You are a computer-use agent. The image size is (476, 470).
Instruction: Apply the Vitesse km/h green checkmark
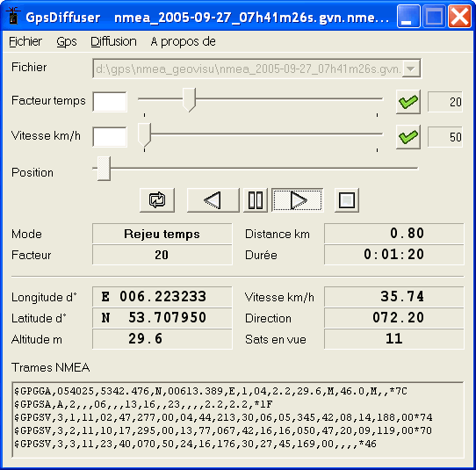(x=408, y=137)
